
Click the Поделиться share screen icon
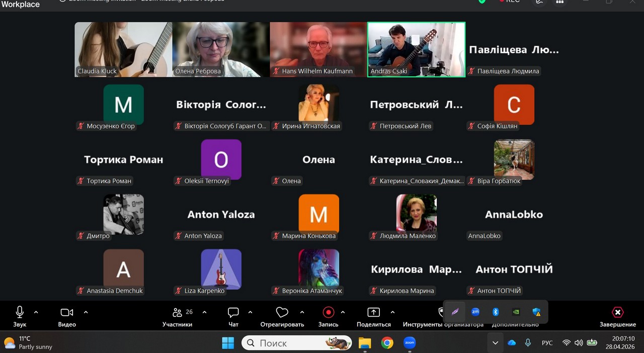pos(373,313)
